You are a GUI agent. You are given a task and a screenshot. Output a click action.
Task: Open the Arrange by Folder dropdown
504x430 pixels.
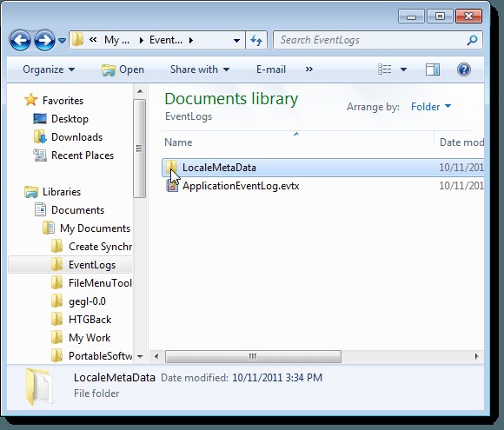coord(431,107)
